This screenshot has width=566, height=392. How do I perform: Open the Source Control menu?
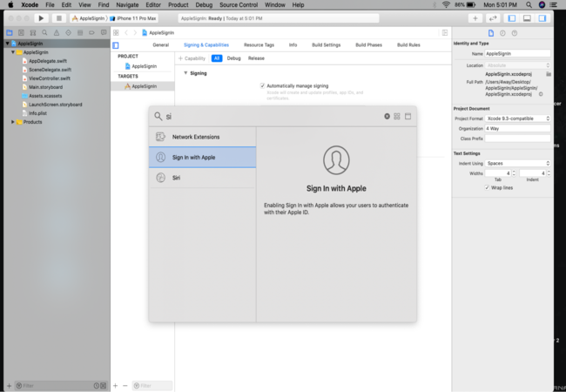(x=239, y=4)
